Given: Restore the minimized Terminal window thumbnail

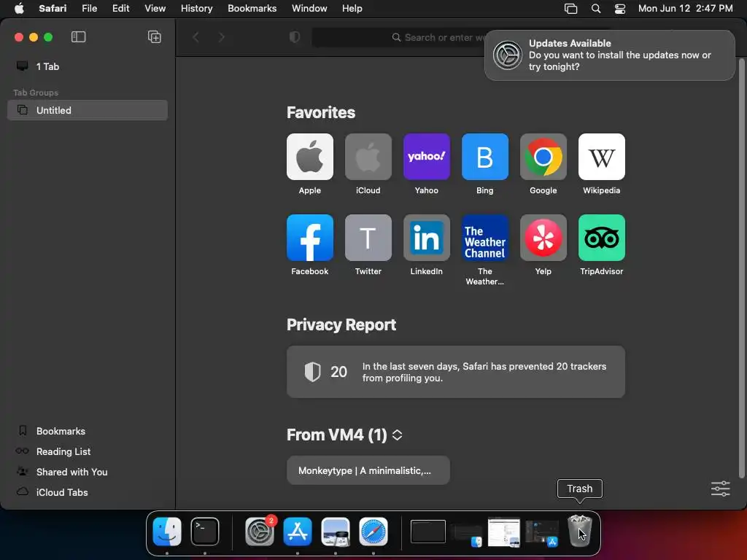Looking at the screenshot, I should tap(427, 532).
